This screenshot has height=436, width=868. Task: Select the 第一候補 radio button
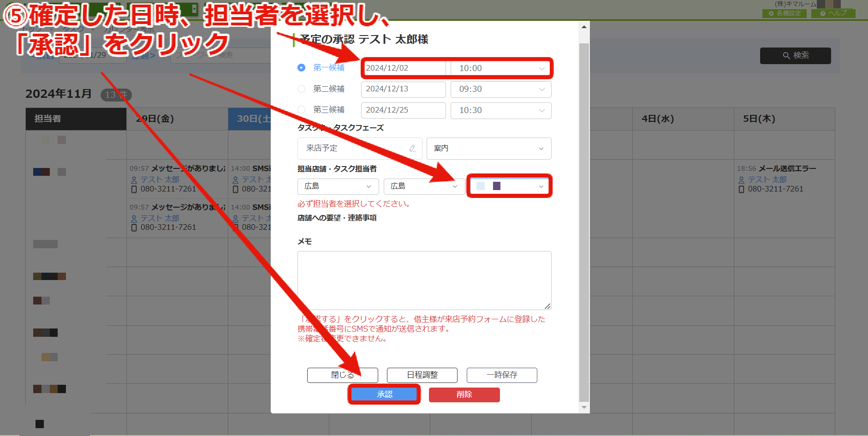click(301, 68)
